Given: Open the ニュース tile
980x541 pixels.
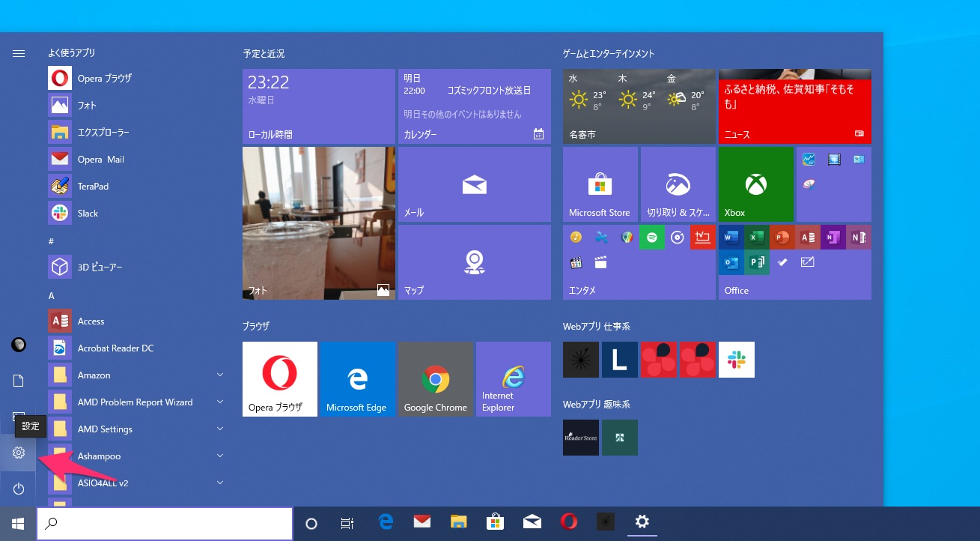Looking at the screenshot, I should coord(795,106).
